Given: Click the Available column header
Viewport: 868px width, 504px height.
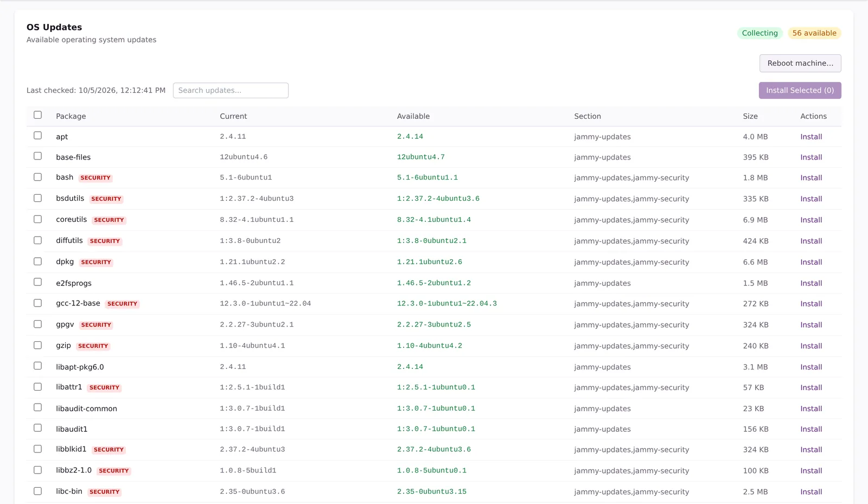Looking at the screenshot, I should 413,117.
